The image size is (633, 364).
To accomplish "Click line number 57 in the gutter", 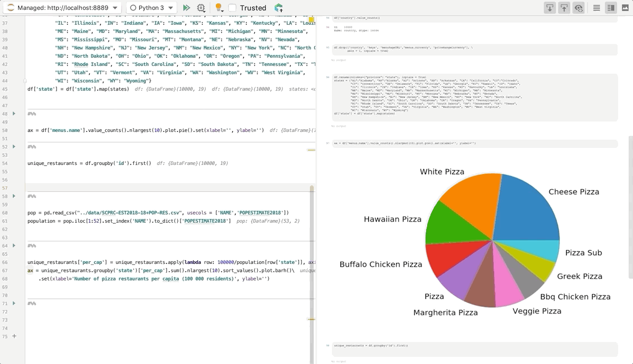I will (x=5, y=188).
